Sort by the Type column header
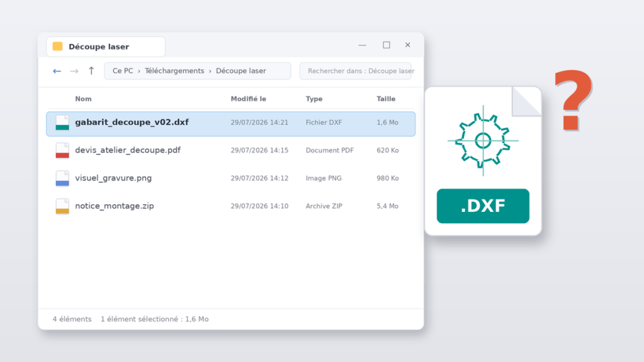The image size is (644, 362). click(x=314, y=99)
